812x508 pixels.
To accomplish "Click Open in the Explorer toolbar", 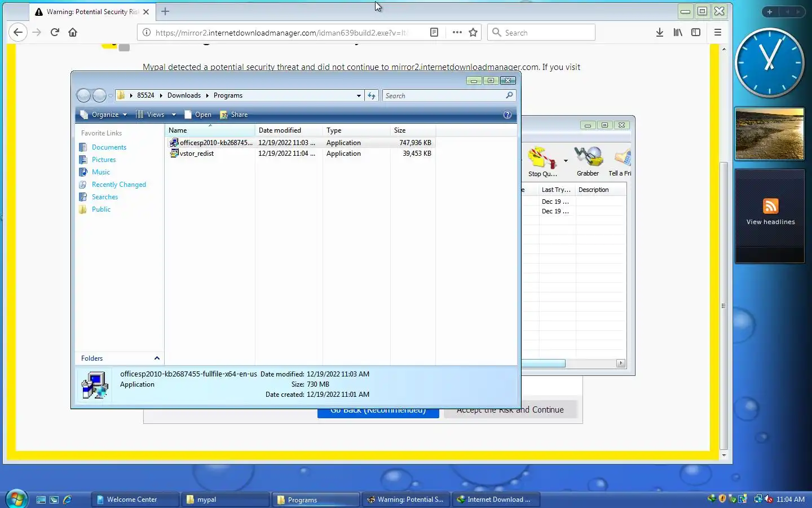I will (198, 115).
